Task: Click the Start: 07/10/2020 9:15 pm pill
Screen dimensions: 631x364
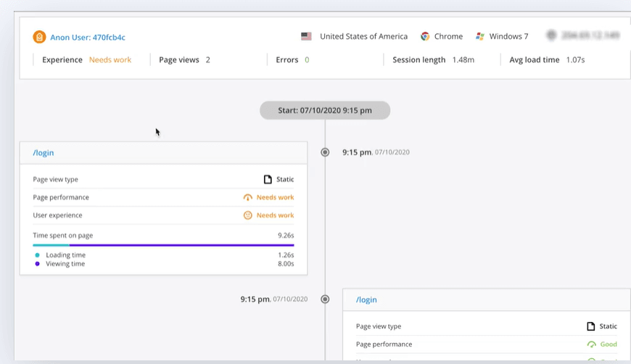Action: tap(325, 110)
